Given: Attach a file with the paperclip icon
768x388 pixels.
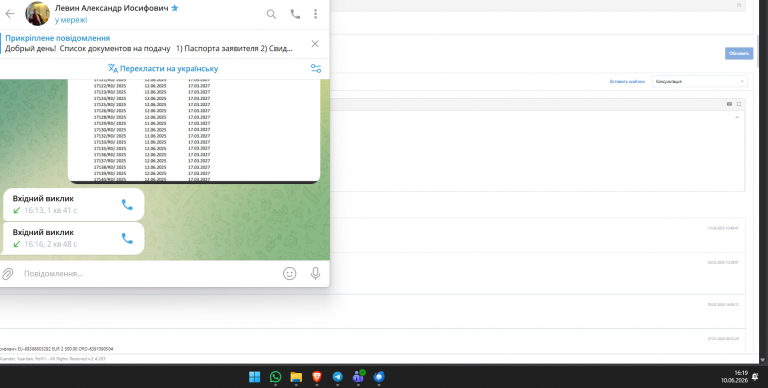Looking at the screenshot, I should click(x=7, y=274).
